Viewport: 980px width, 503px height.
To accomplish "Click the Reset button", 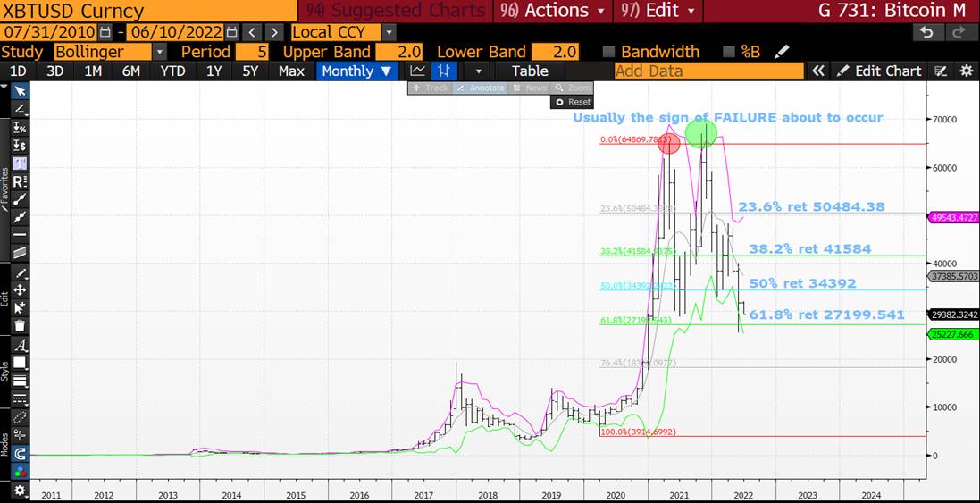I will 572,101.
